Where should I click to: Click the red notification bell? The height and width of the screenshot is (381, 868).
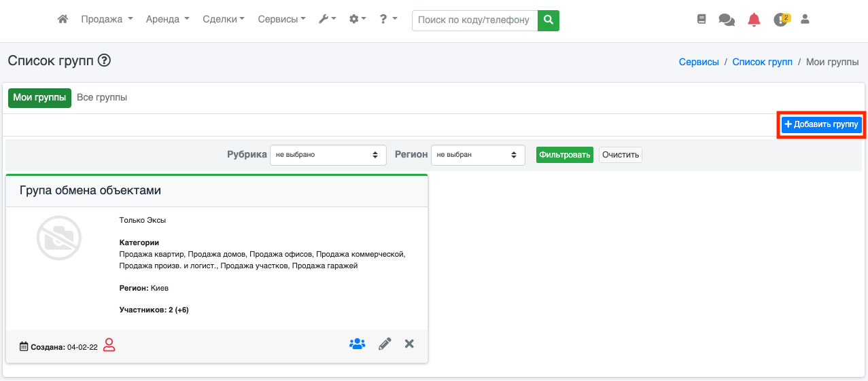point(754,20)
